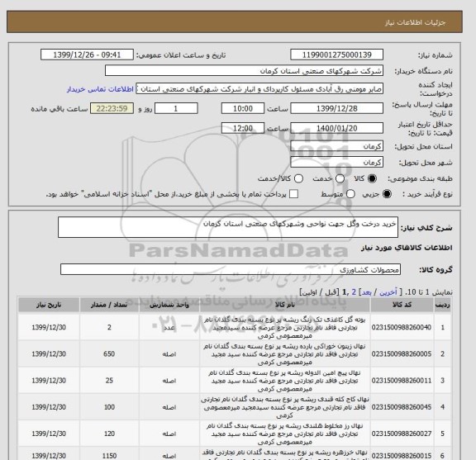The image size is (476, 460).
Task: Go to the آخرین page link
Action: (388, 292)
